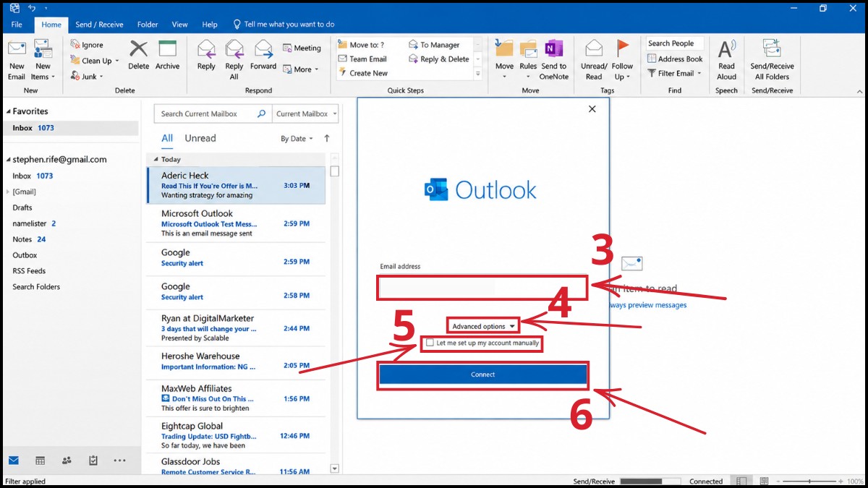Collapse the stephen.rife@gmail.com account tree
This screenshot has width=868, height=488.
[8, 160]
